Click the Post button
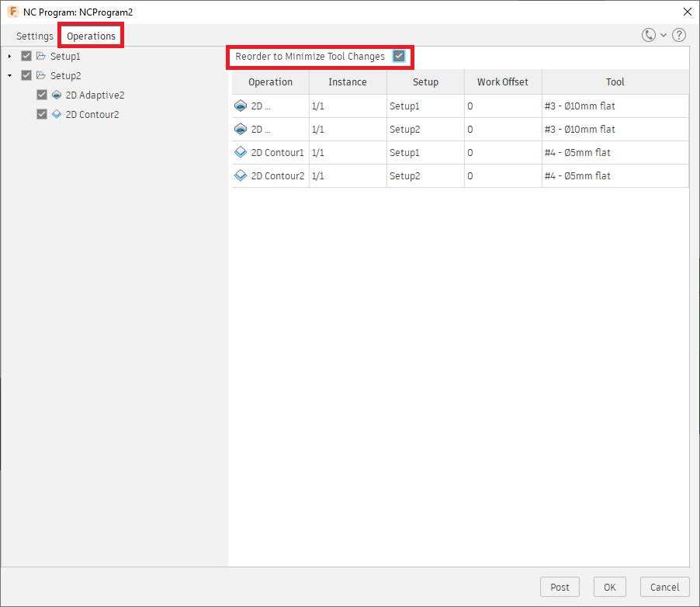700x607 pixels. tap(560, 587)
